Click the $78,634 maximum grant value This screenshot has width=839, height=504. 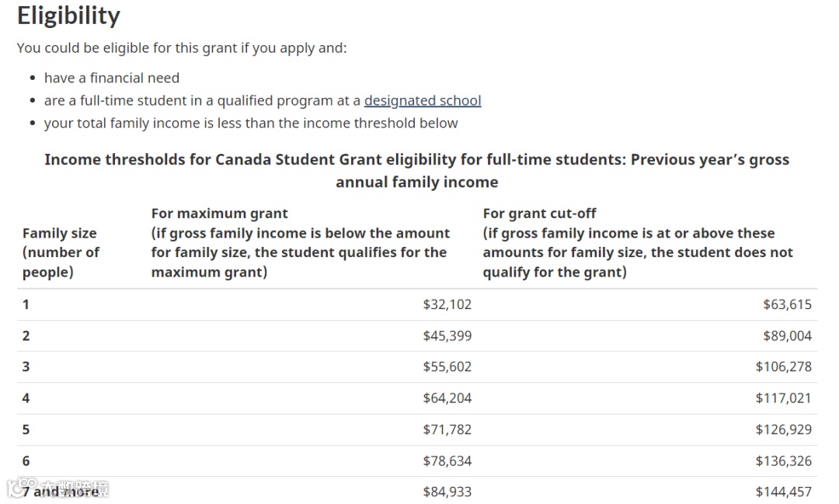pyautogui.click(x=447, y=461)
